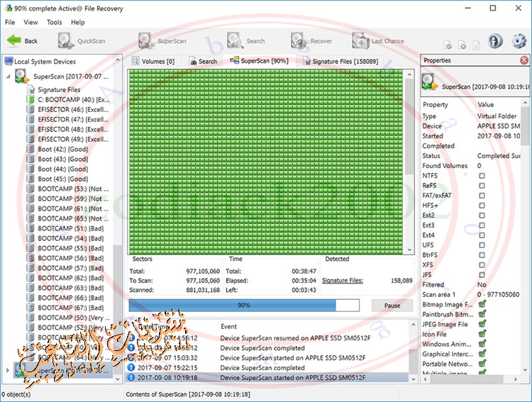Toggle the FAT/exFAT checkbox
This screenshot has height=402, width=532.
(x=482, y=196)
